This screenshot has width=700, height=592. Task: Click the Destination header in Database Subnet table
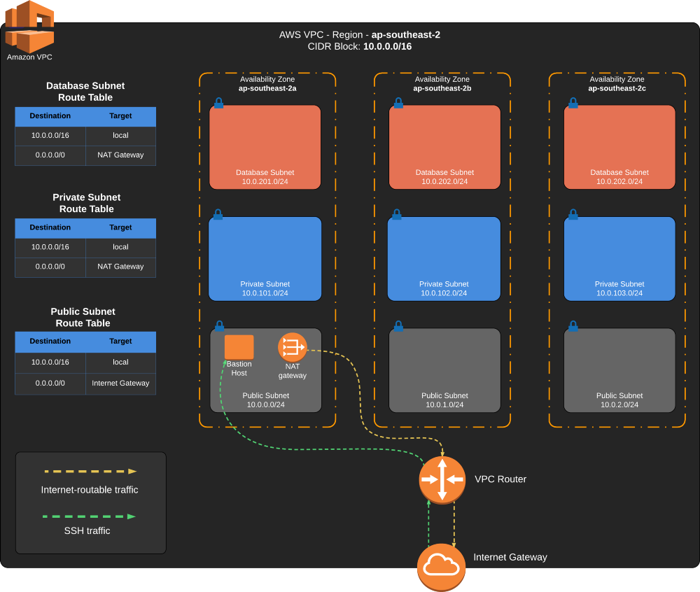point(50,116)
